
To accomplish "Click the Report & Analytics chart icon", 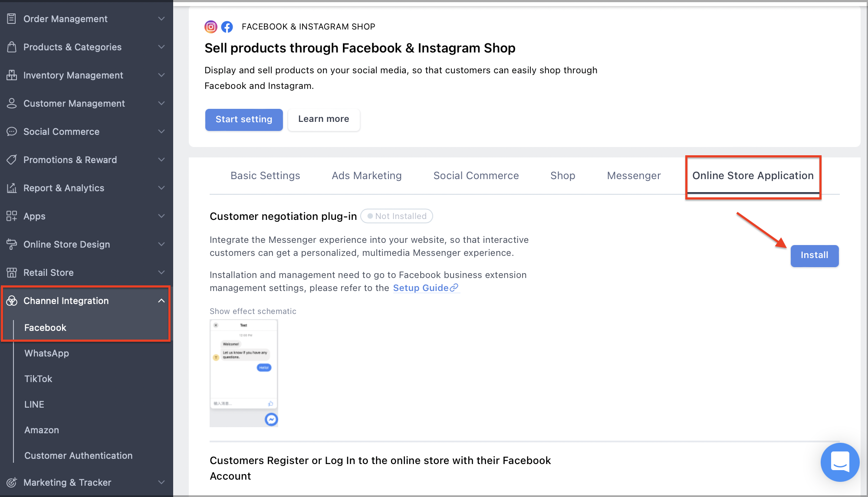I will (x=12, y=188).
